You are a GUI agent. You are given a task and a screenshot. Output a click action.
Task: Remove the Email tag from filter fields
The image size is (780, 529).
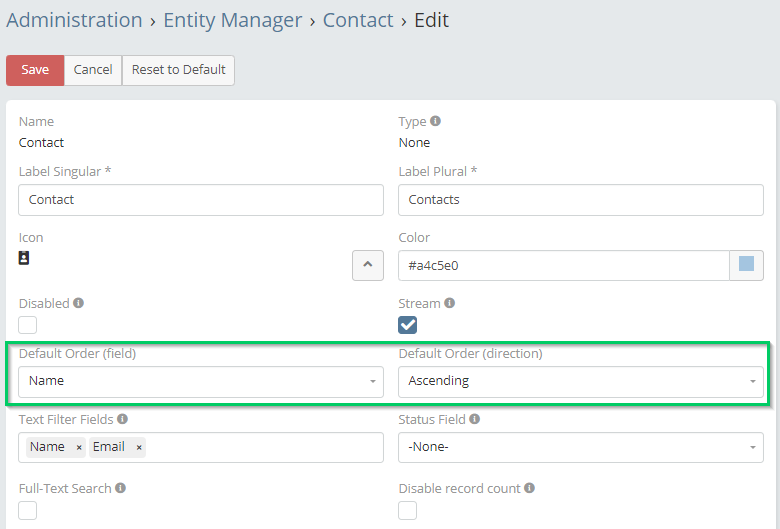(139, 447)
